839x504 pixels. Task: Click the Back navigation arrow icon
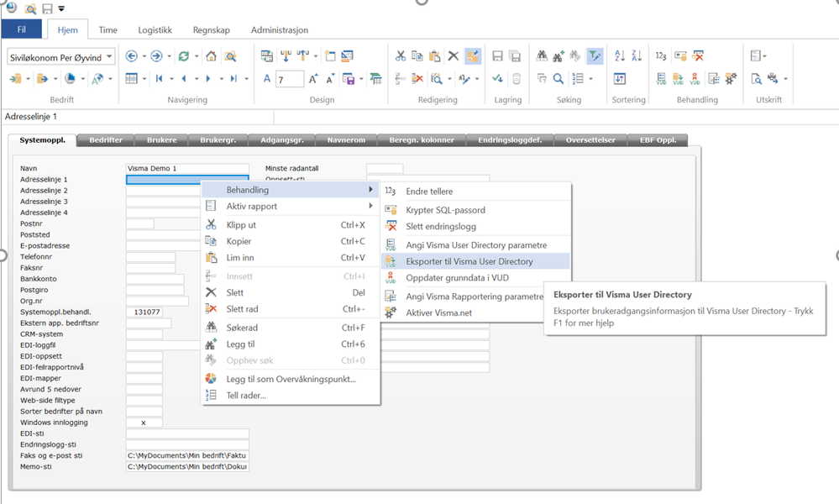pos(131,56)
